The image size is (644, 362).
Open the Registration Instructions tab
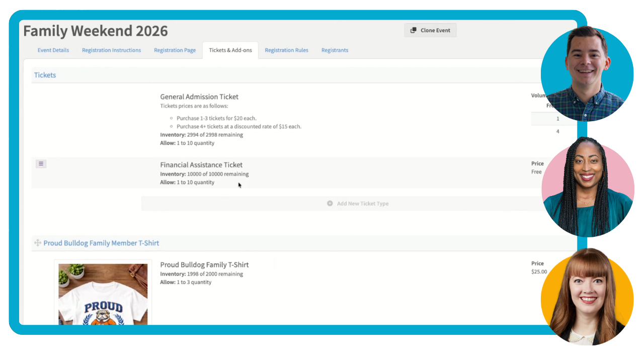coord(111,50)
